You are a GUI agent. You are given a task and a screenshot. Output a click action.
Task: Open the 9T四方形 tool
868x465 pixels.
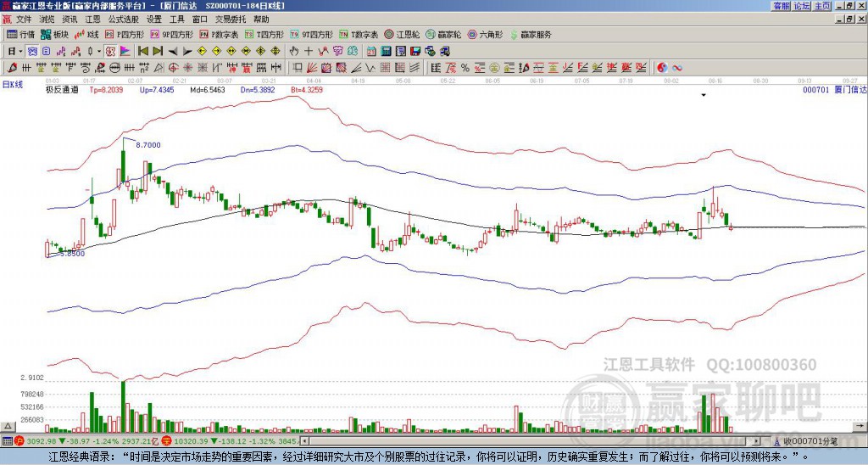click(x=312, y=34)
